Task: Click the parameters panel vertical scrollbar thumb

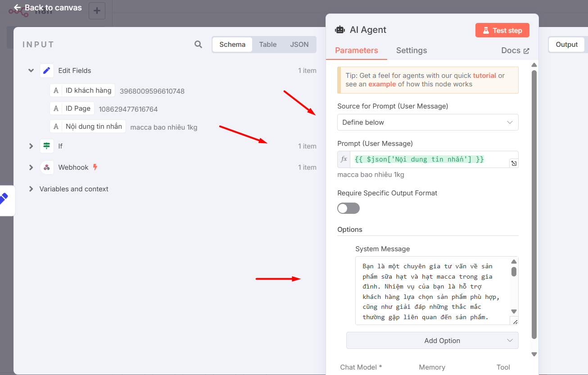Action: pos(534,205)
